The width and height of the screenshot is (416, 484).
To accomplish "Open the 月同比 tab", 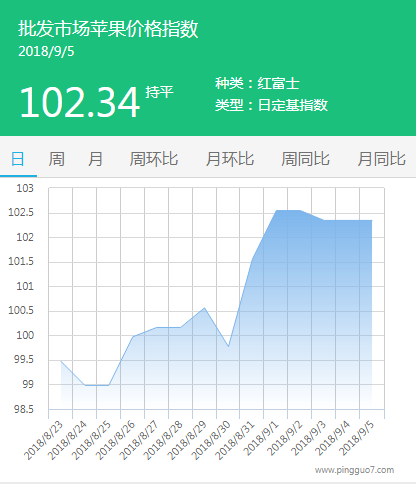I will (x=382, y=159).
